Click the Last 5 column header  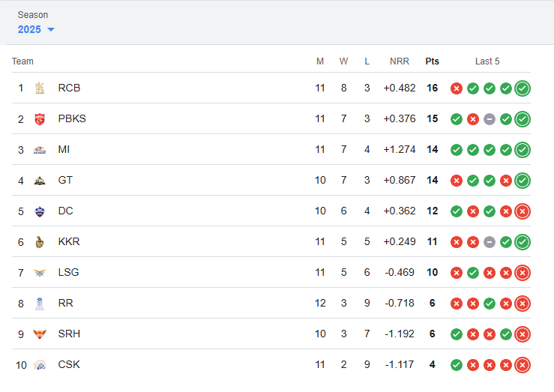click(487, 61)
